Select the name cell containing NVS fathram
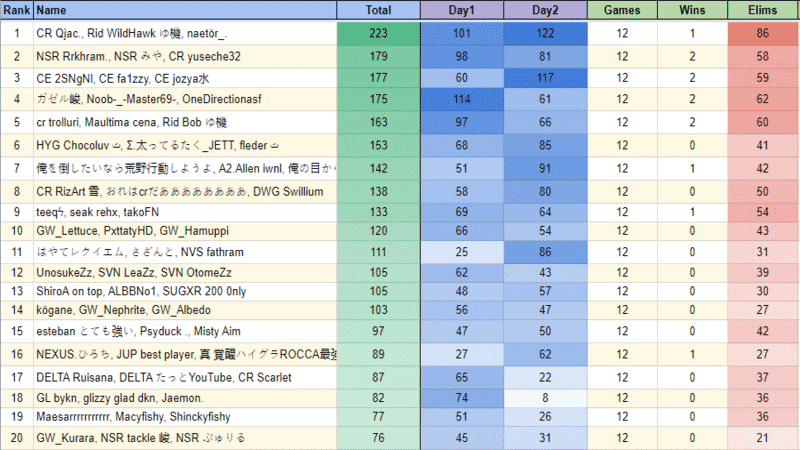The image size is (800, 450). (x=185, y=252)
